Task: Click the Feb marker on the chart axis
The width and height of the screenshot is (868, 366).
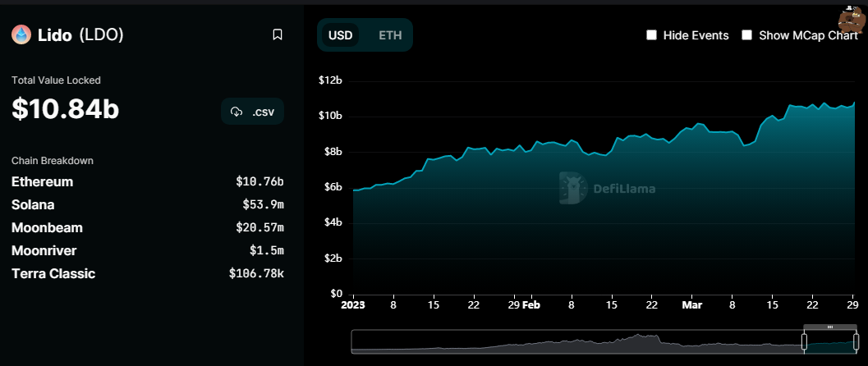Action: 531,305
